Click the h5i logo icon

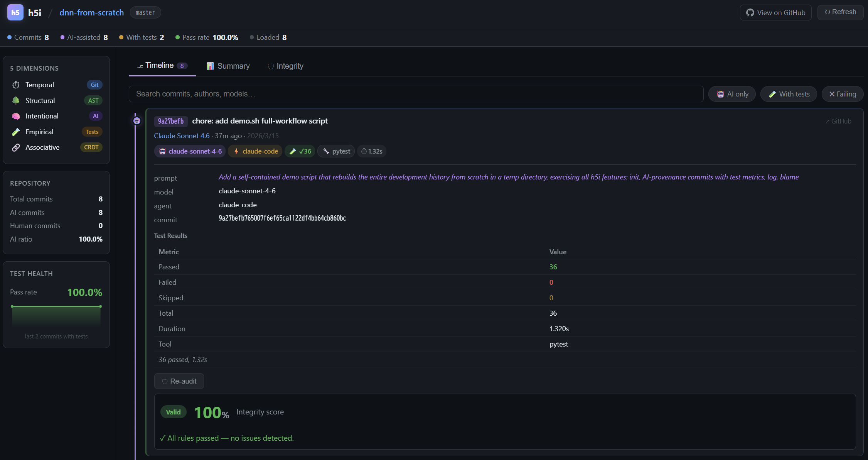15,12
